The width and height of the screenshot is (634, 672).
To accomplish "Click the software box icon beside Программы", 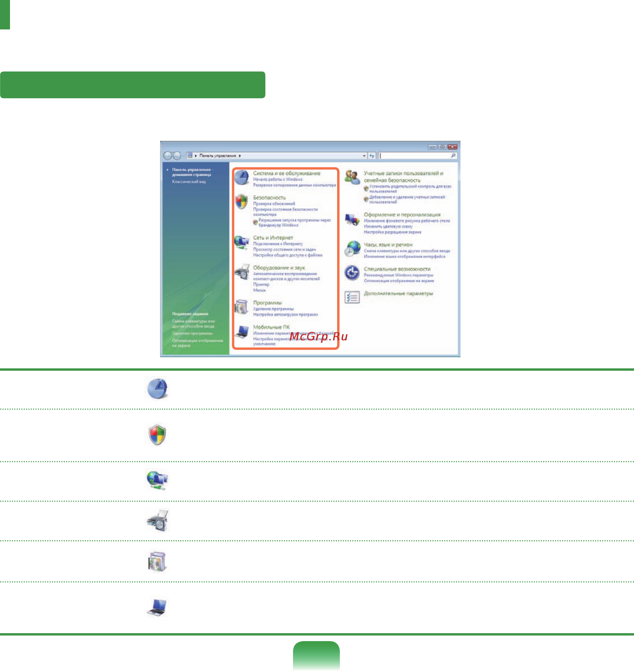I will [x=242, y=306].
